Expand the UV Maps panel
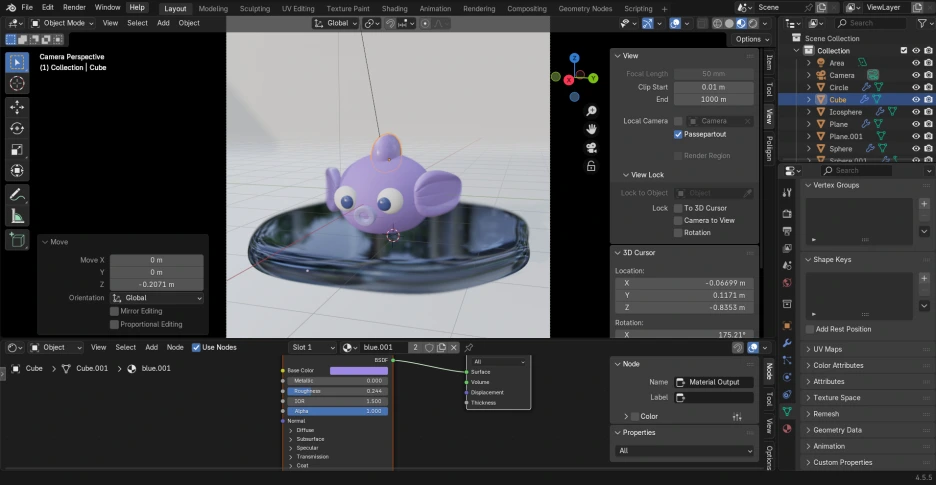 pyautogui.click(x=826, y=349)
